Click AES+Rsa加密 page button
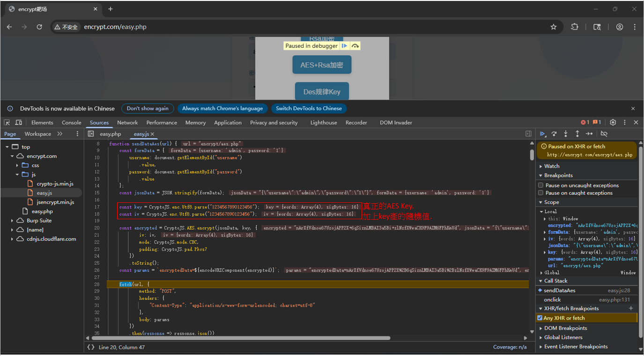 [x=322, y=65]
